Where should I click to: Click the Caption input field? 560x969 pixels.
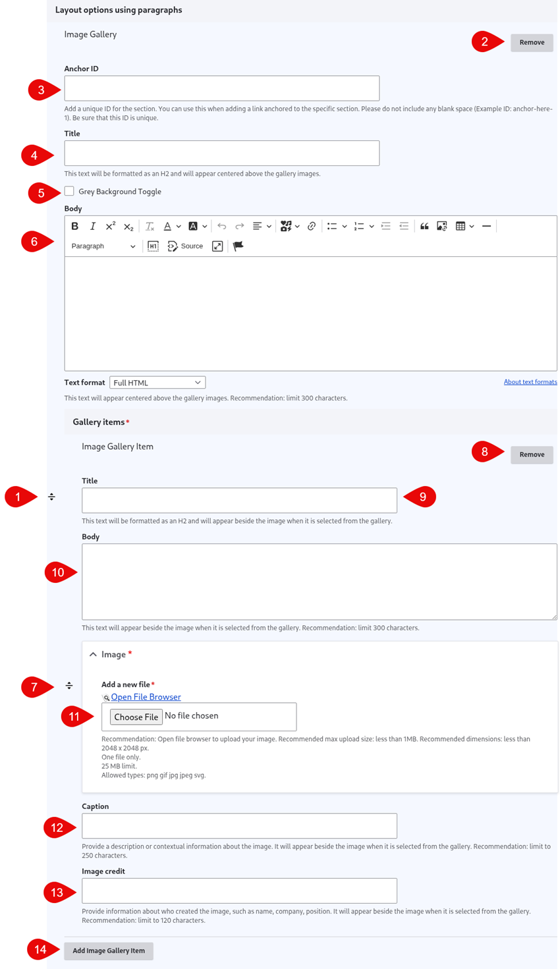[x=239, y=825]
